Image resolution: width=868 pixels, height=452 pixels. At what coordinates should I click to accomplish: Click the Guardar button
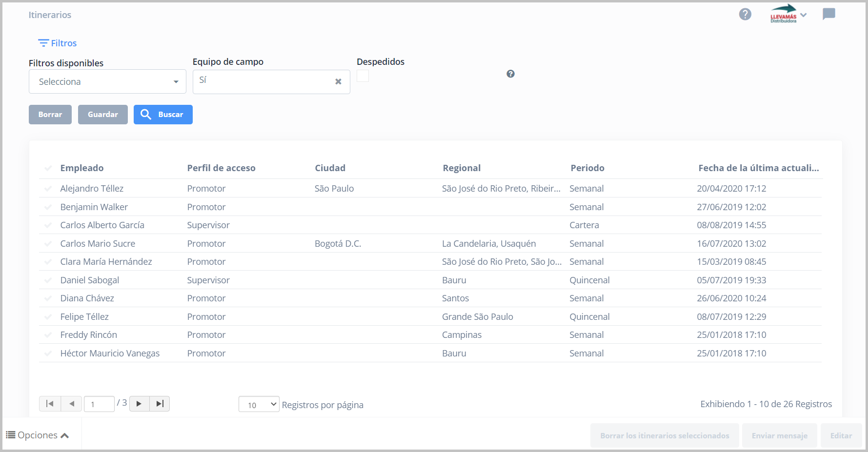(102, 115)
